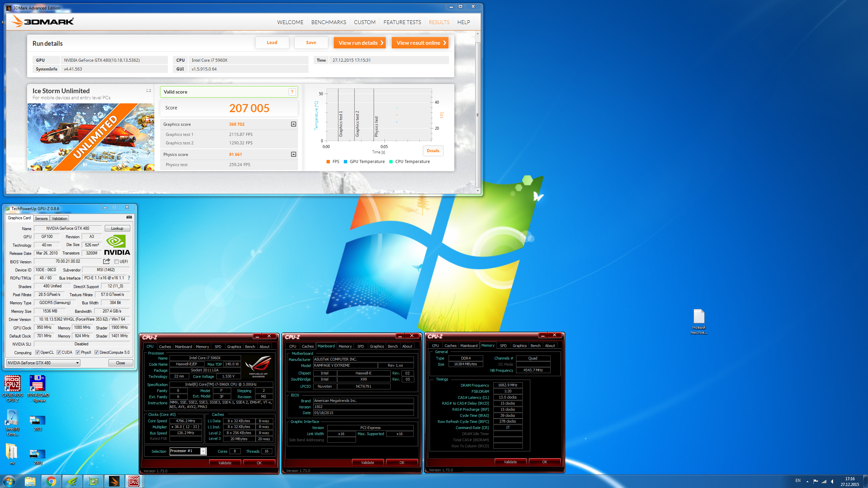Click the CPU Temperature teal legend swatch
Image resolution: width=868 pixels, height=488 pixels.
tap(391, 162)
